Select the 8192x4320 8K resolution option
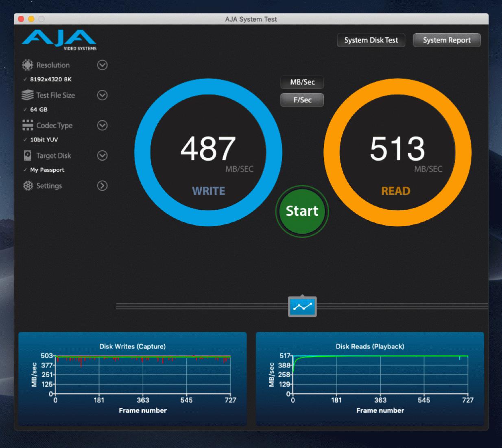Image resolution: width=502 pixels, height=448 pixels. [x=50, y=79]
